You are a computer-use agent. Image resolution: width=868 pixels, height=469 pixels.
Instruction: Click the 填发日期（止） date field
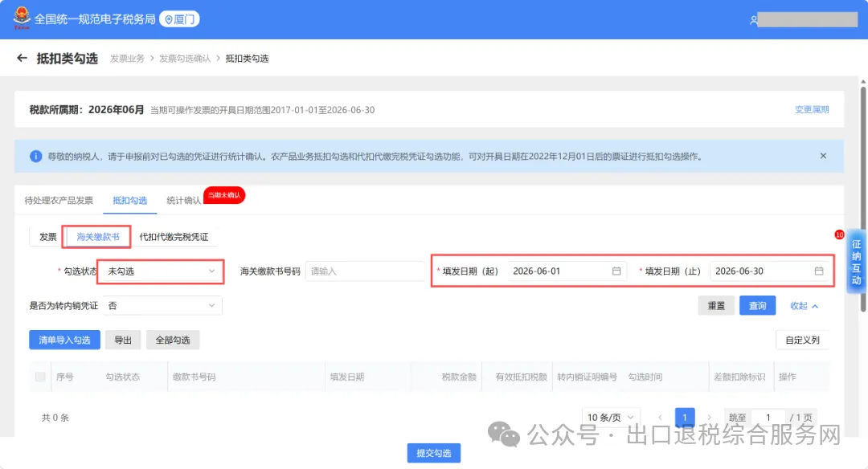pos(769,271)
